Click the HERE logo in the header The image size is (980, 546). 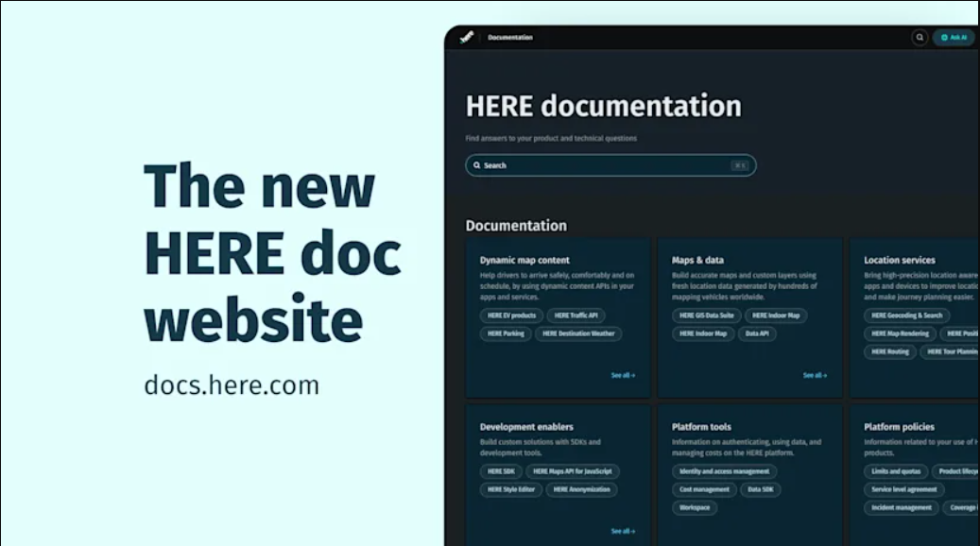point(466,38)
